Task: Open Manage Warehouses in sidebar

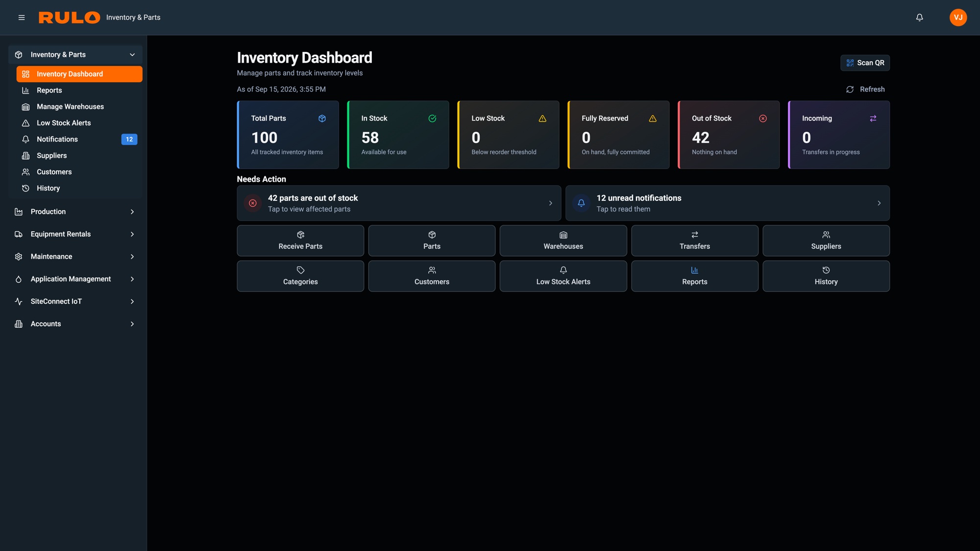Action: click(79, 107)
